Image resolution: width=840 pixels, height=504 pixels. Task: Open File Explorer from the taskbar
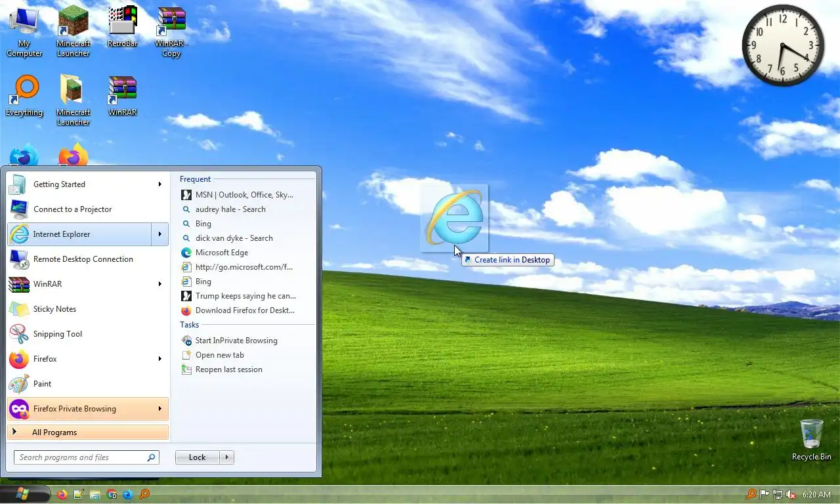(x=95, y=494)
